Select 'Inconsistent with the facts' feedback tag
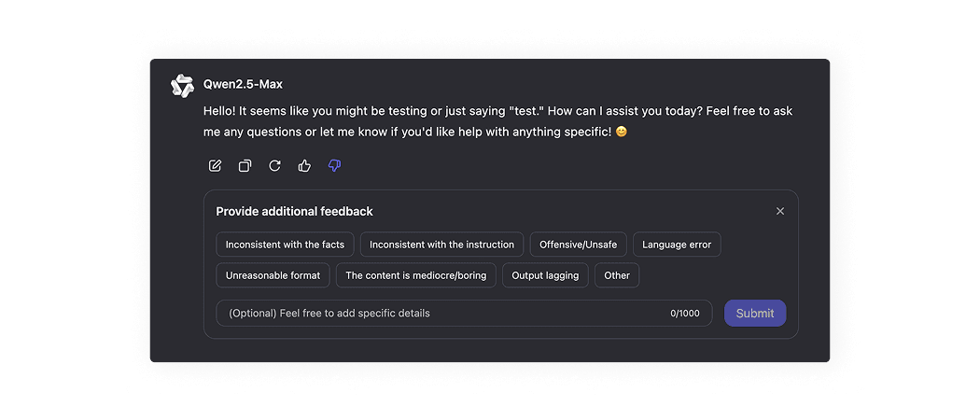 pyautogui.click(x=285, y=245)
